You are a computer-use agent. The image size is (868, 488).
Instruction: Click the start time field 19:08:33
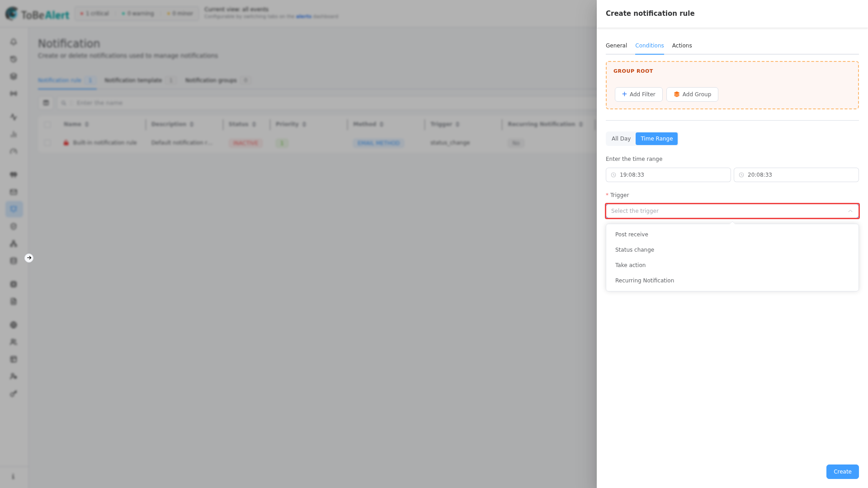[668, 175]
